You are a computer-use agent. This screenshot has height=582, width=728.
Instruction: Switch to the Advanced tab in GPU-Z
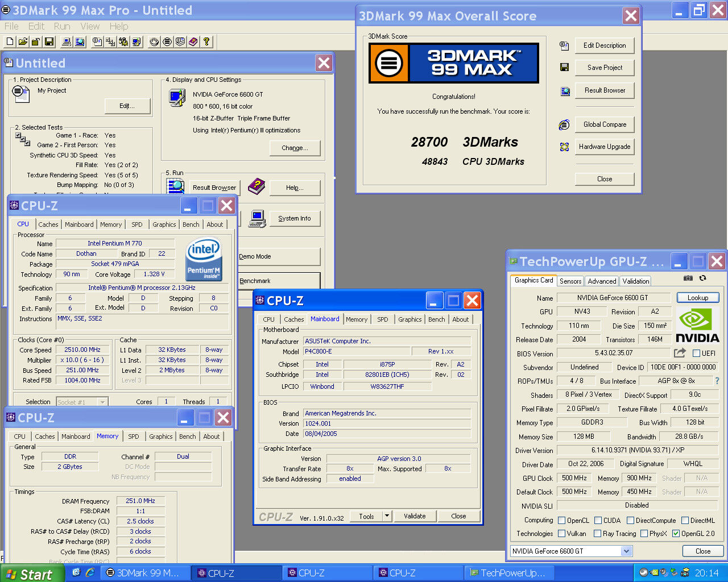pyautogui.click(x=602, y=281)
